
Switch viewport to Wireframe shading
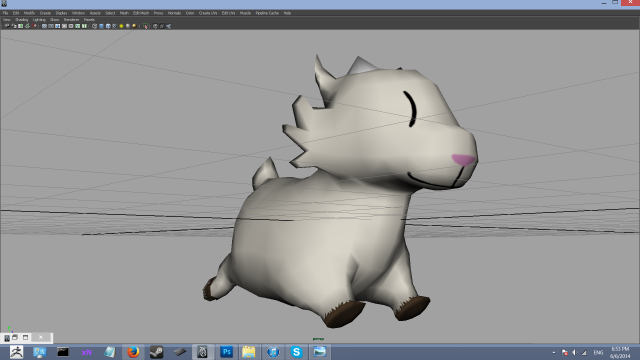click(95, 26)
